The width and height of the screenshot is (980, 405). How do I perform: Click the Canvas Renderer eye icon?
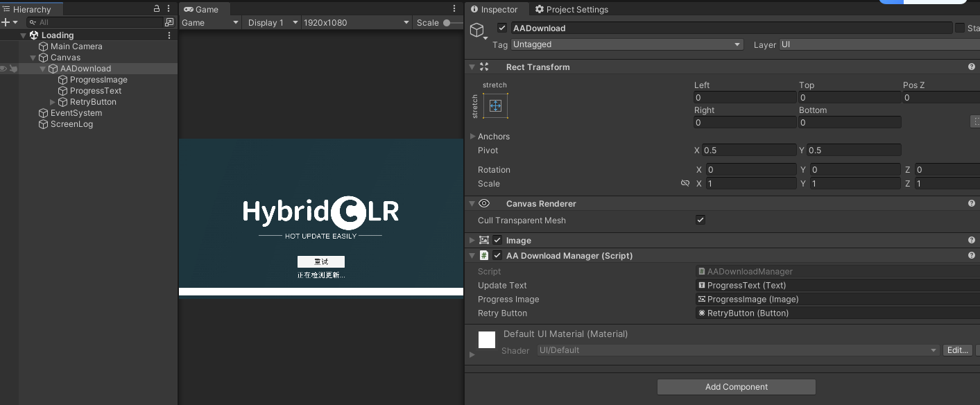[485, 204]
